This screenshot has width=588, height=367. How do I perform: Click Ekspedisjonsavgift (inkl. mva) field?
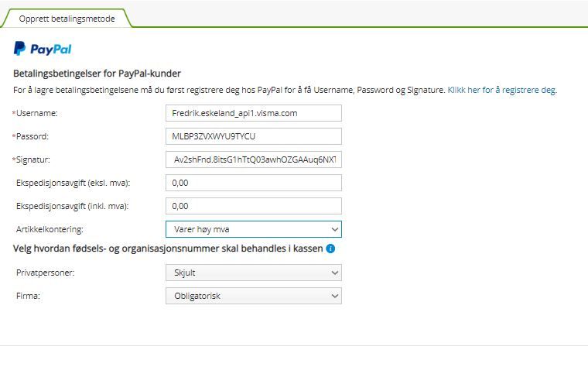click(x=254, y=206)
